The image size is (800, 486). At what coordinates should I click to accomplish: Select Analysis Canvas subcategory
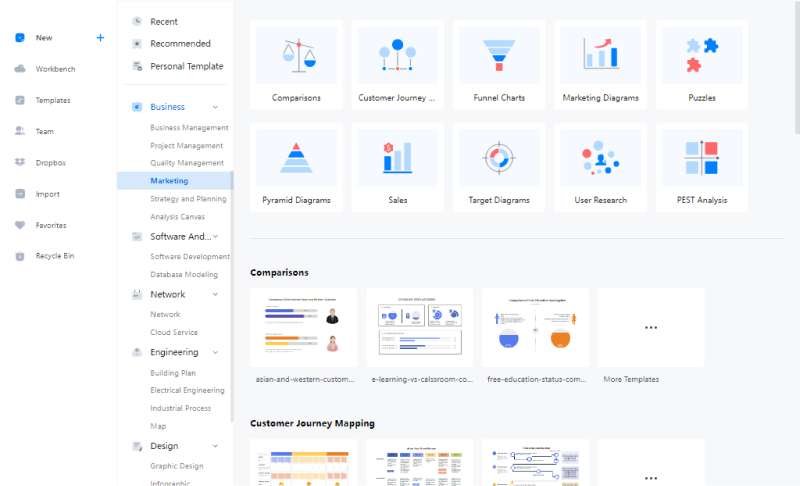tap(177, 217)
